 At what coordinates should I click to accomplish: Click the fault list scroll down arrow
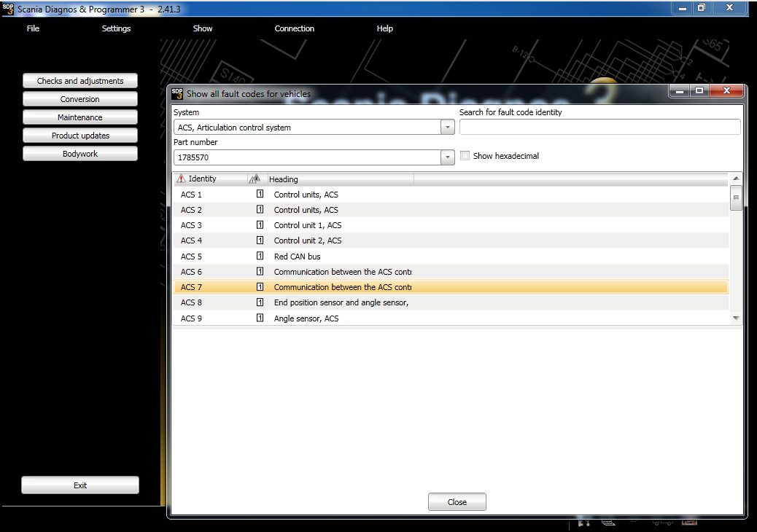(736, 318)
